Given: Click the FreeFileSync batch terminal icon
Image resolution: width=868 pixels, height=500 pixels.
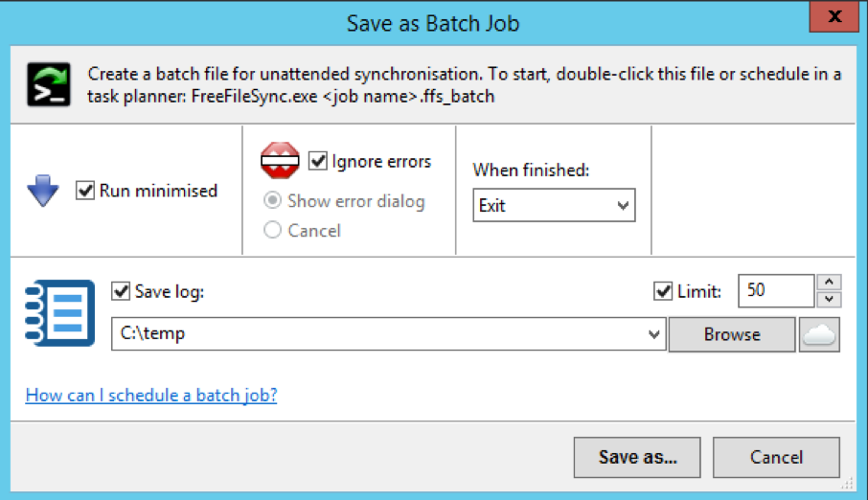Looking at the screenshot, I should 49,84.
